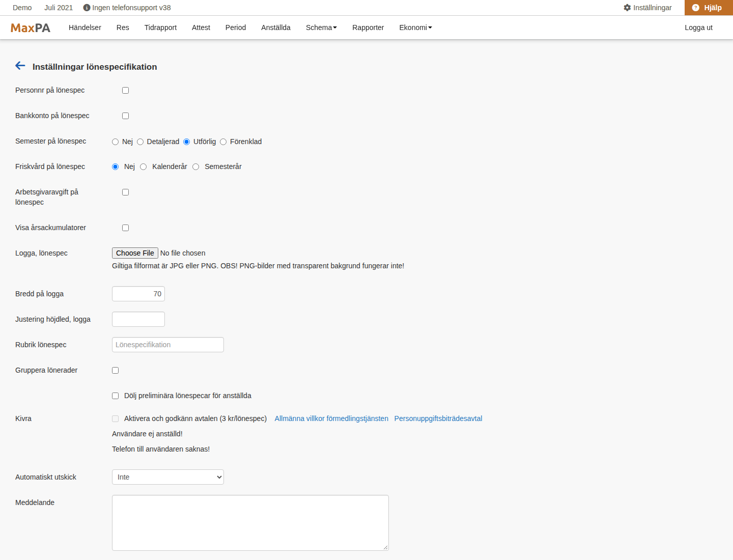Check Visa årsackumulatorer
The image size is (733, 560).
pos(125,228)
